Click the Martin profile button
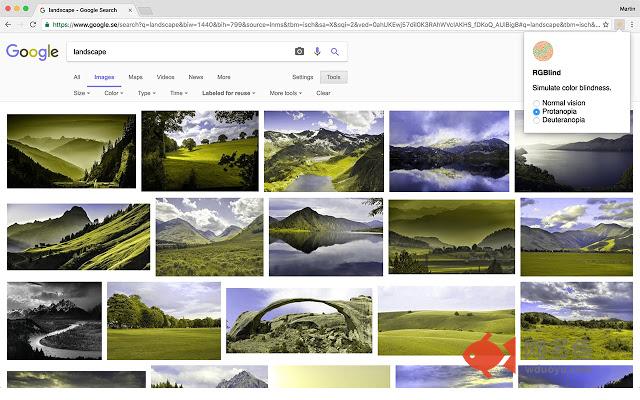Viewport: 640px width, 400px height. pyautogui.click(x=627, y=9)
